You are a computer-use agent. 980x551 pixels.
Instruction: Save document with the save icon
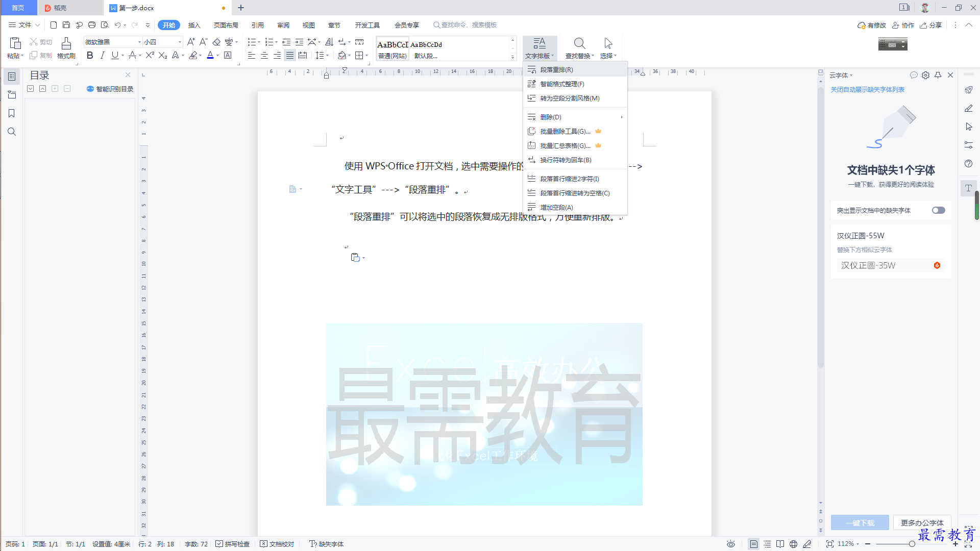click(66, 25)
